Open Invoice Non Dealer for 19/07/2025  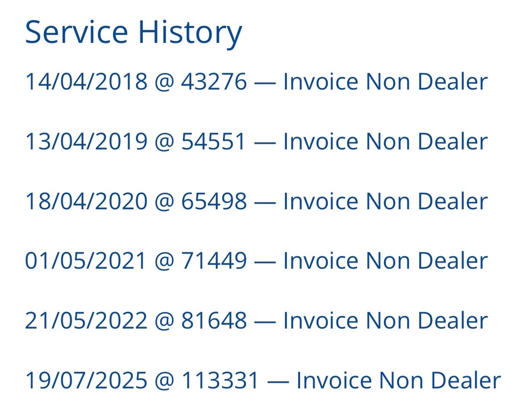(398, 380)
